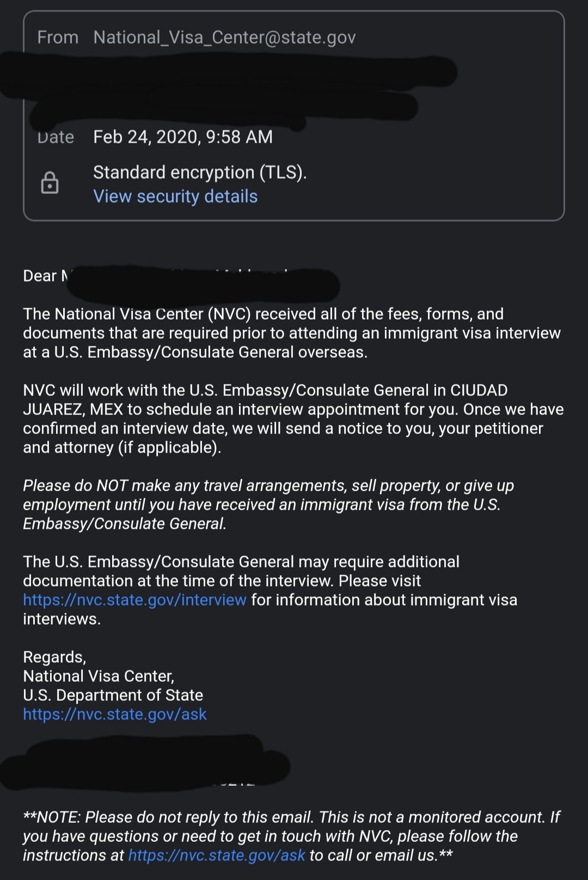
Task: Select the NOTE do not reply disclaimer
Action: (291, 836)
